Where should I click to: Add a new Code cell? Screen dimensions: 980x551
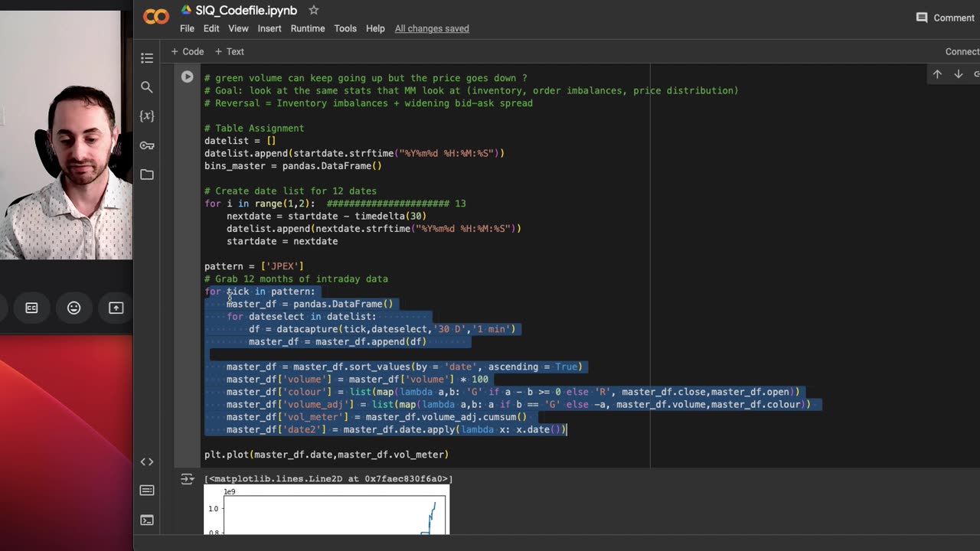(187, 51)
